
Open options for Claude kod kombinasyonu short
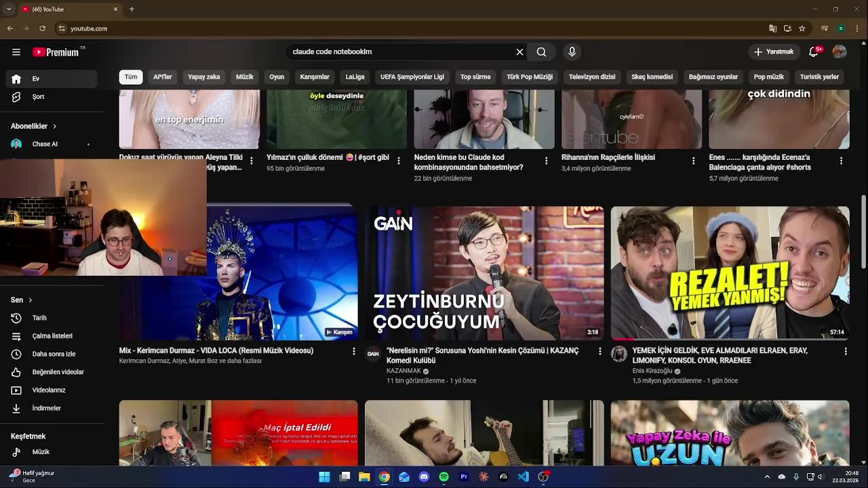tap(546, 161)
